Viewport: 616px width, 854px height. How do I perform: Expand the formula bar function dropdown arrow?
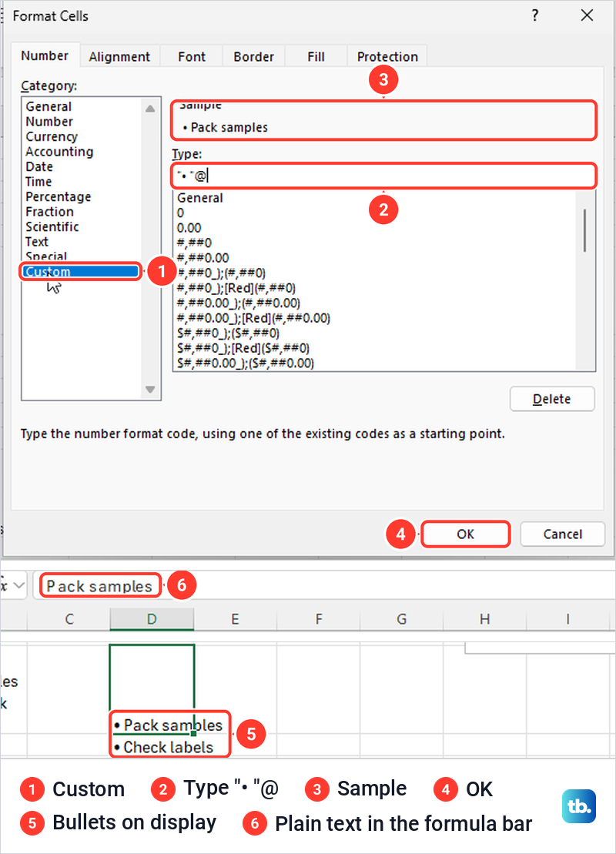(x=19, y=586)
